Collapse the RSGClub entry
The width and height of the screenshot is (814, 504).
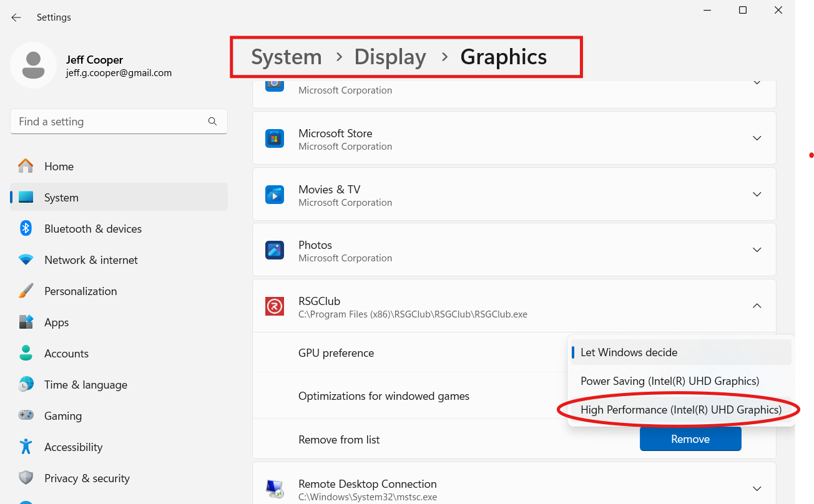pyautogui.click(x=757, y=306)
